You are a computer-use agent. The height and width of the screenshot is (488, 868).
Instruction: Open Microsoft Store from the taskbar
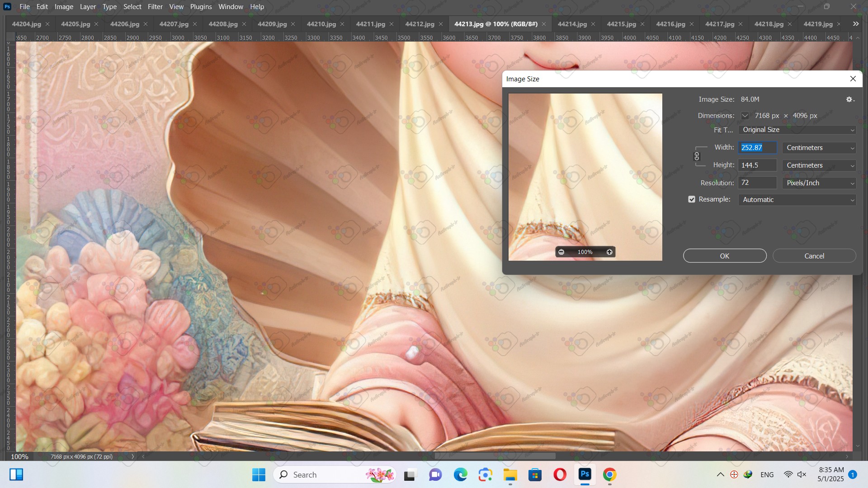pyautogui.click(x=535, y=475)
